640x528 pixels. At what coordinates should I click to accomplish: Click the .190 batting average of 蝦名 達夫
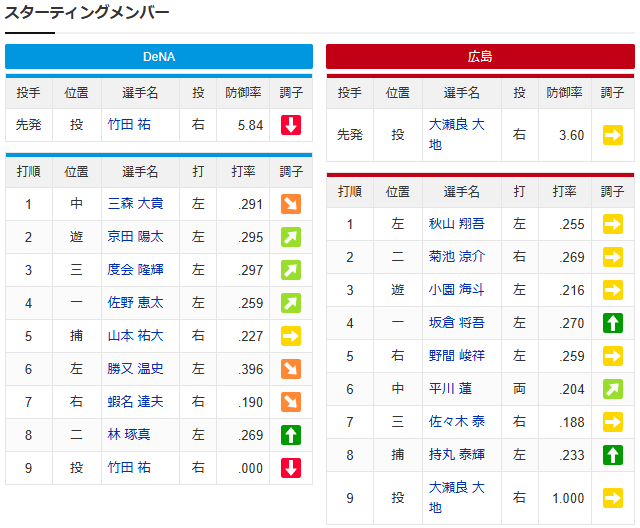tap(251, 402)
